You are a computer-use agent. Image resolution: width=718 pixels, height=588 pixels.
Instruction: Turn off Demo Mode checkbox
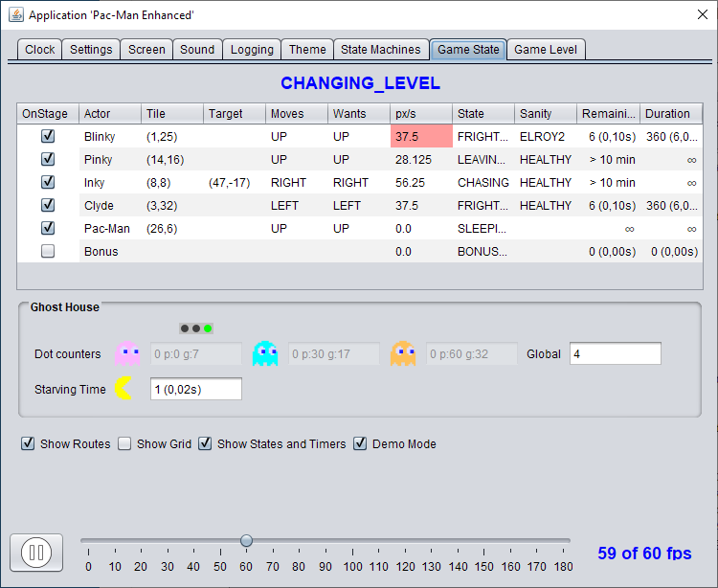click(360, 443)
